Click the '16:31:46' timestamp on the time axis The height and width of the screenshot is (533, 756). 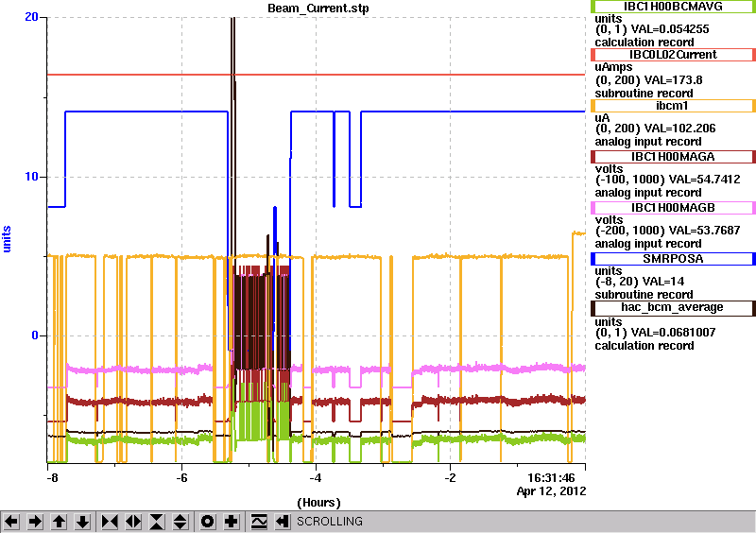(551, 478)
